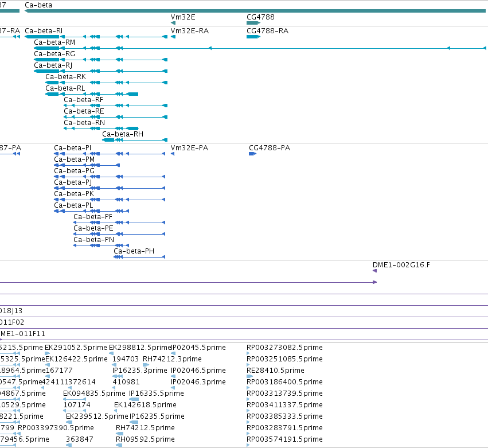Click transcript label CG4788-RA
Screen dimensions: 488x448
pyautogui.click(x=268, y=31)
